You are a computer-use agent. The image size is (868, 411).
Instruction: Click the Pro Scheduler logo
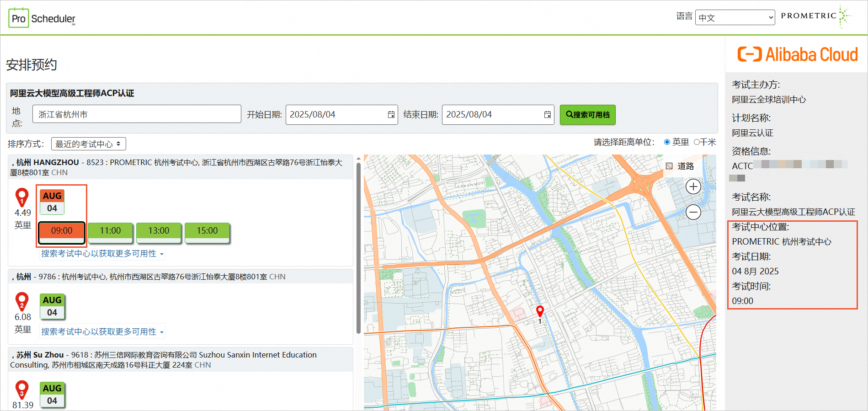42,18
